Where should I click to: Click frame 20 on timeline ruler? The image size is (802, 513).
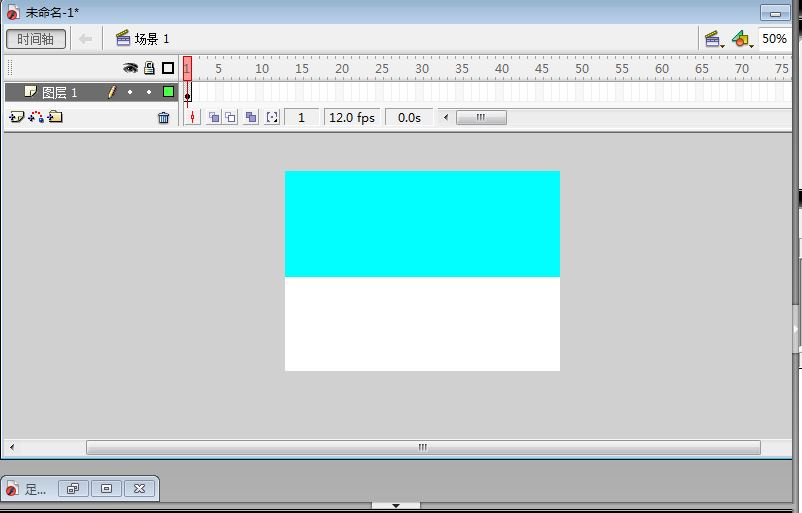(x=342, y=69)
